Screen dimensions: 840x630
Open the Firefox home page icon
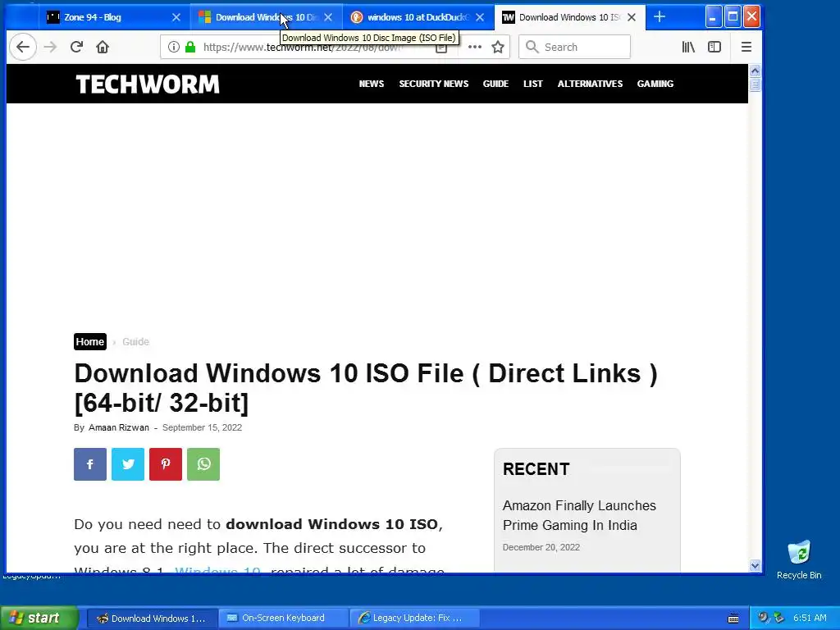(103, 47)
